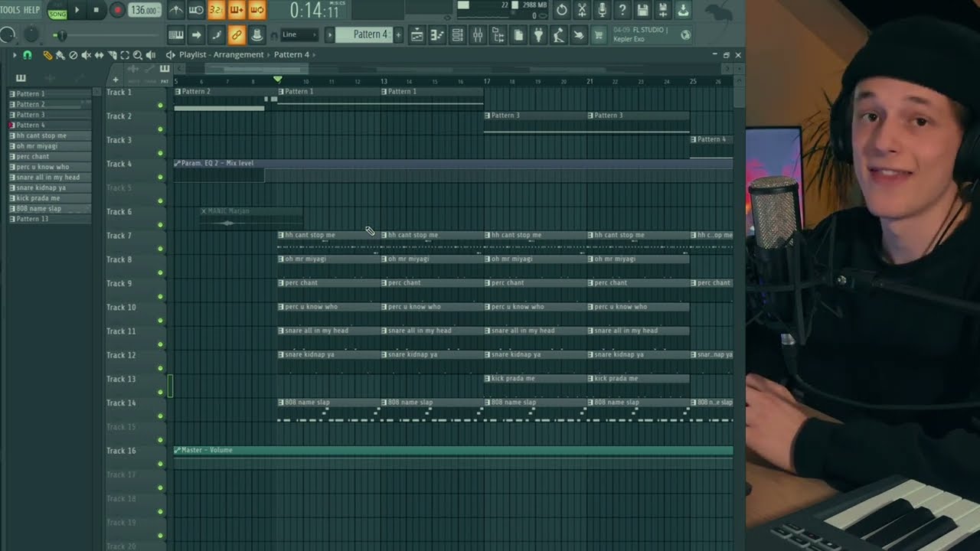Open the Piano roll from toolbar
This screenshot has width=980, height=551.
click(x=437, y=34)
